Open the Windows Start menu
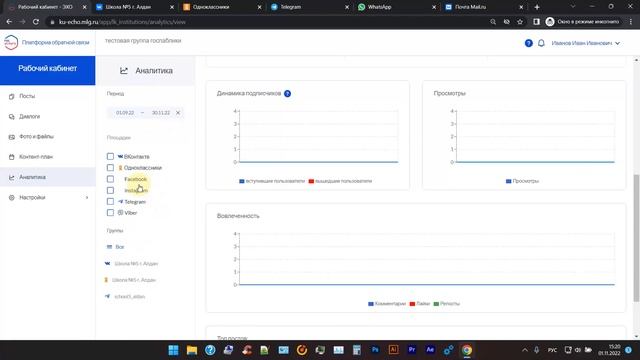Image resolution: width=640 pixels, height=360 pixels. coord(173,350)
